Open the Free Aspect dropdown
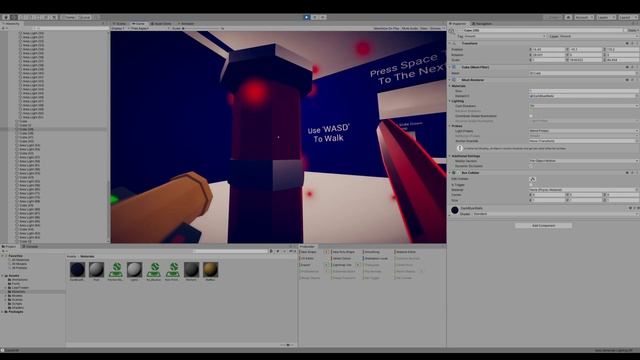 point(149,29)
